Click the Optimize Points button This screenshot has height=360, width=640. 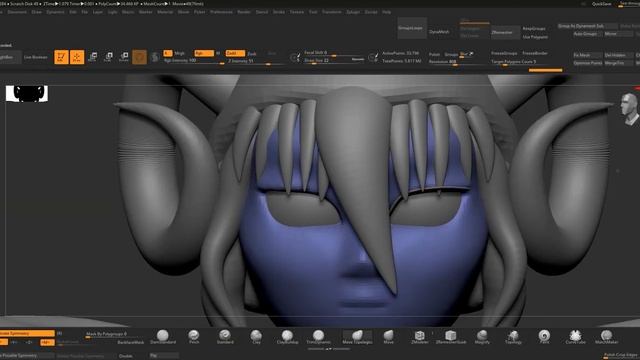[x=587, y=63]
